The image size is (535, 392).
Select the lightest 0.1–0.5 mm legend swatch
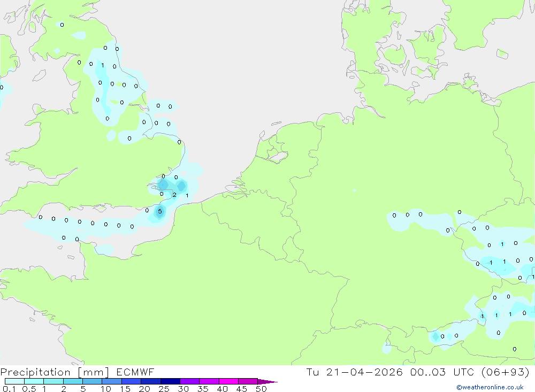point(14,381)
